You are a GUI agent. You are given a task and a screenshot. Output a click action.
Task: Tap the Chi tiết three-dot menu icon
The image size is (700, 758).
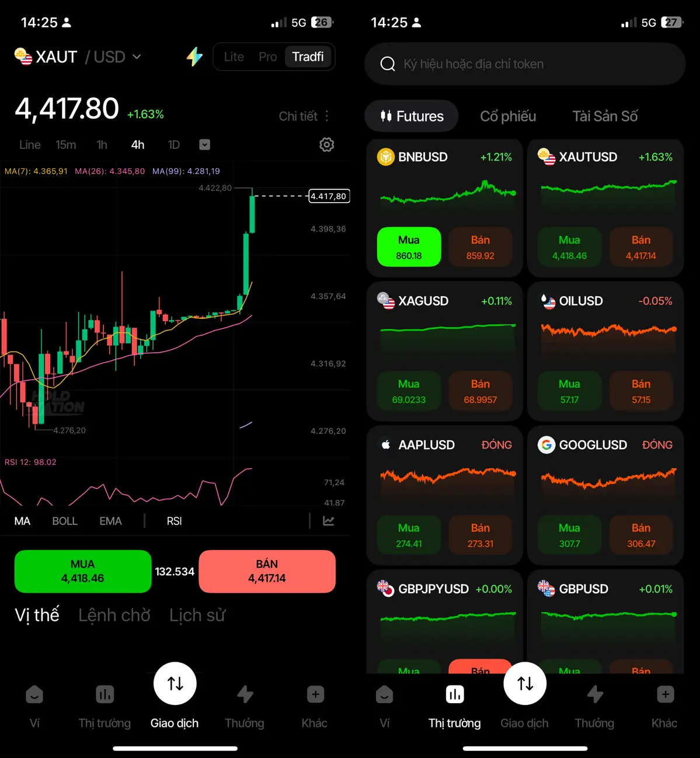coord(327,116)
